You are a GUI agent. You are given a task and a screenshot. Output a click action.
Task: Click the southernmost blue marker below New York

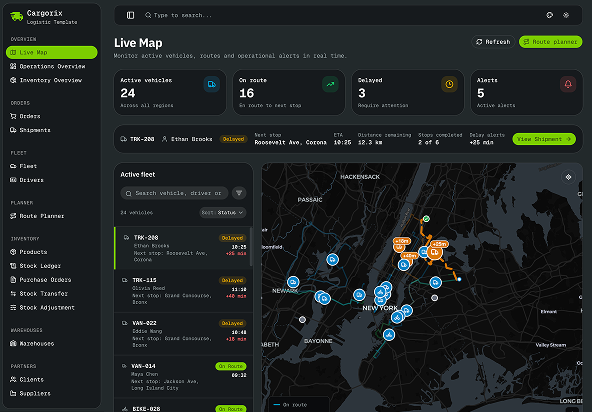click(x=389, y=335)
